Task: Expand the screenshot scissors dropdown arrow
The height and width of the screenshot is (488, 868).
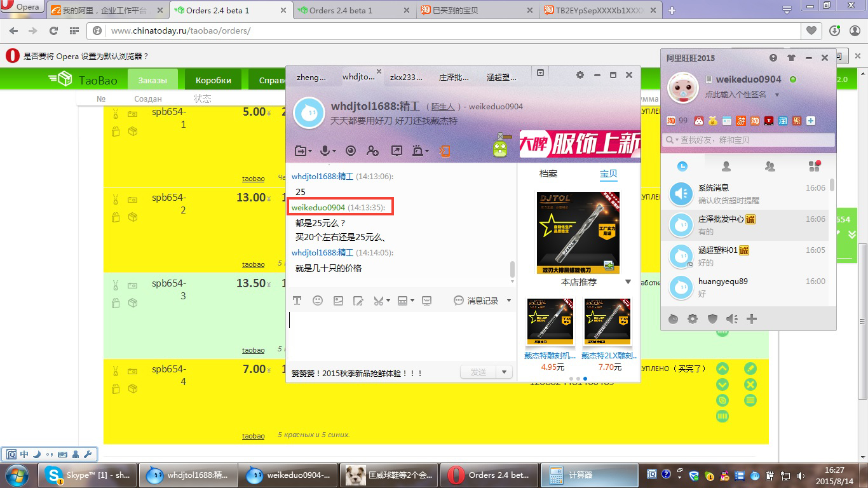Action: pos(388,301)
